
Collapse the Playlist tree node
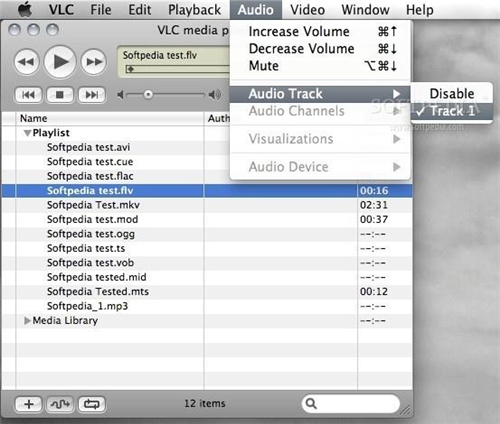(27, 133)
